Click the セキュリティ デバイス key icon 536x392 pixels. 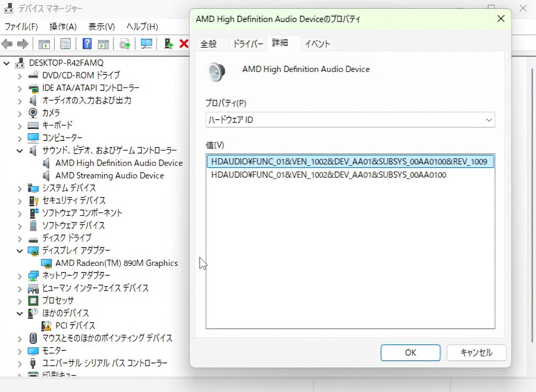(33, 200)
